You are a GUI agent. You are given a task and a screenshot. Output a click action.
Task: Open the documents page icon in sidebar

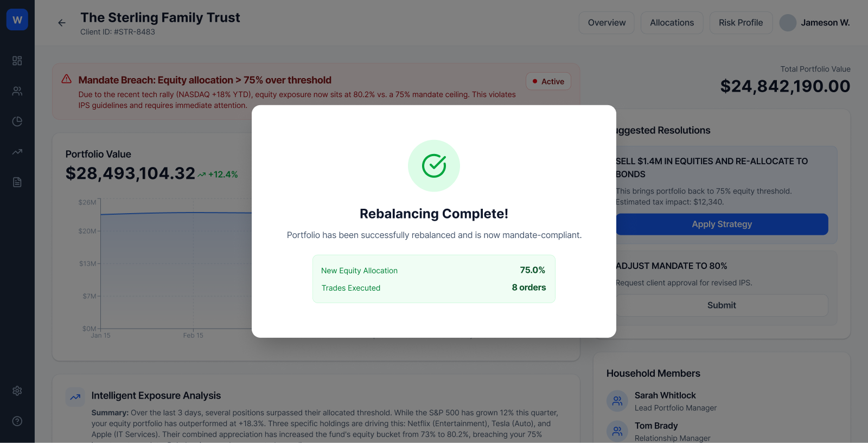pos(17,182)
